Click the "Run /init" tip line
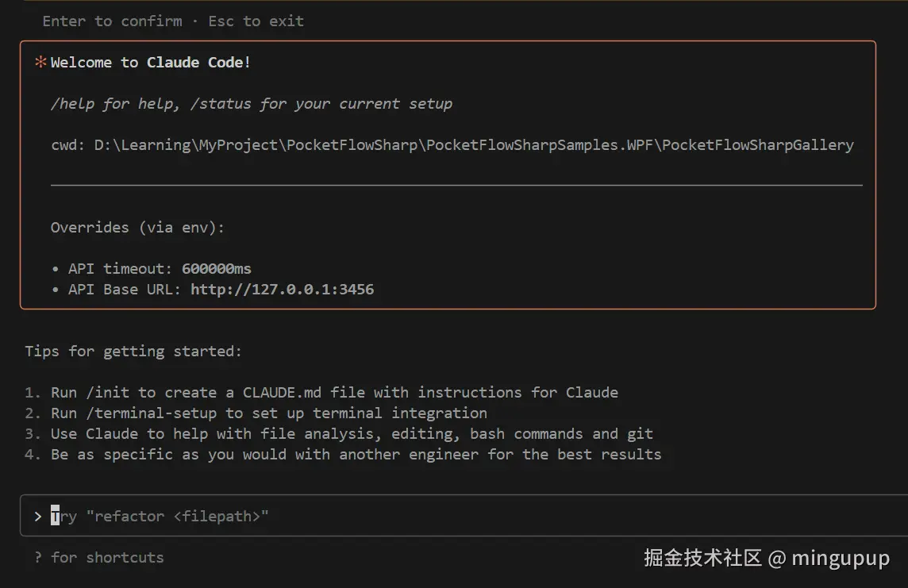 [x=333, y=393]
